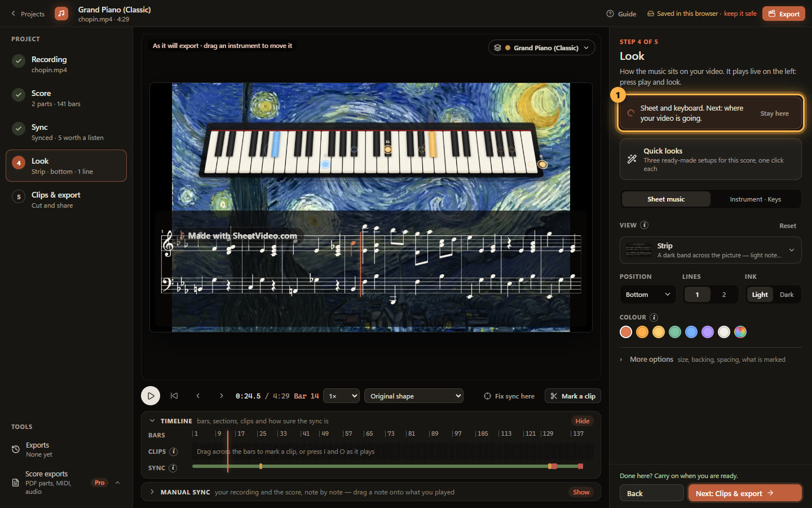
Task: Open the Guide help icon
Action: 610,14
